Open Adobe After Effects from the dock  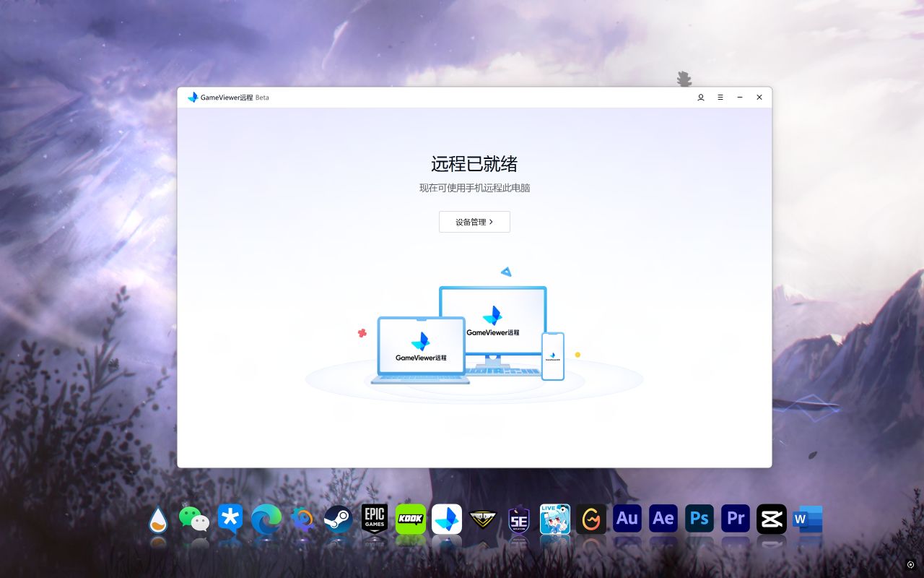tap(663, 519)
